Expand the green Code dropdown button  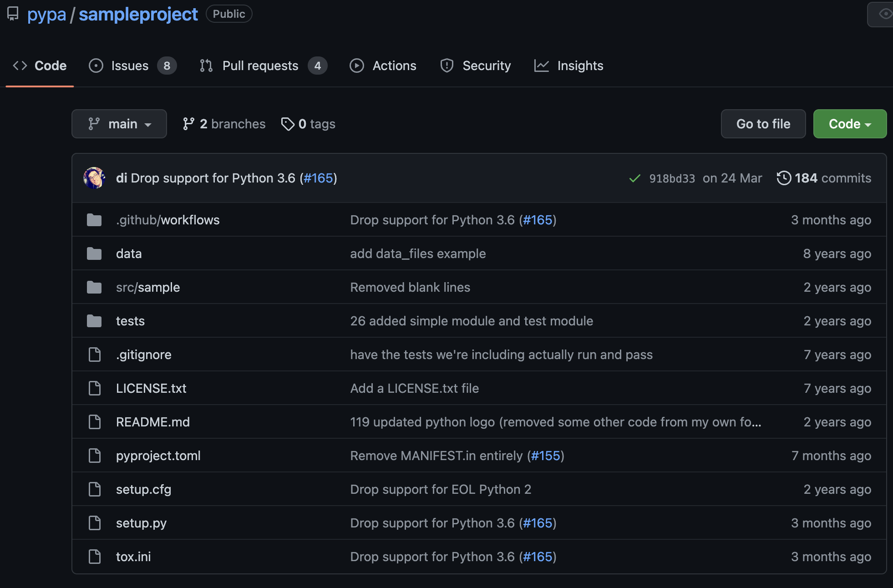click(x=850, y=124)
